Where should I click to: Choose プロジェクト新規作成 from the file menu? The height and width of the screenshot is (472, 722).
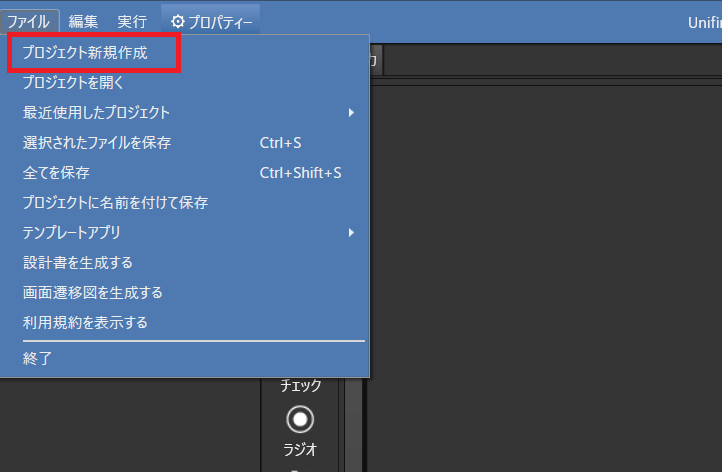(85, 52)
